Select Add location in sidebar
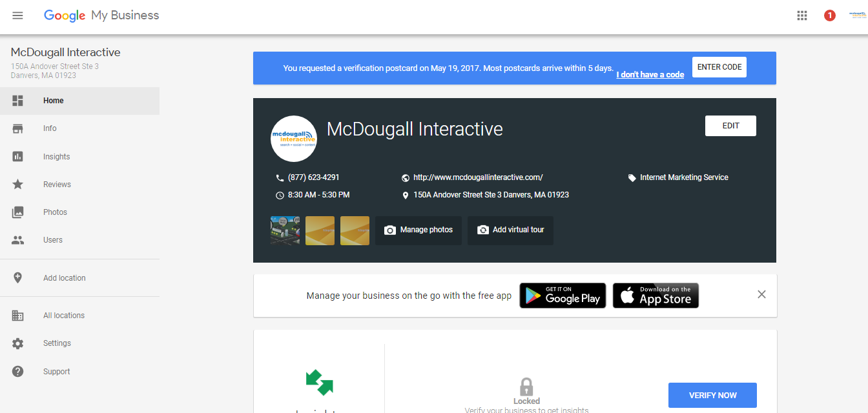This screenshot has width=868, height=413. (79, 278)
